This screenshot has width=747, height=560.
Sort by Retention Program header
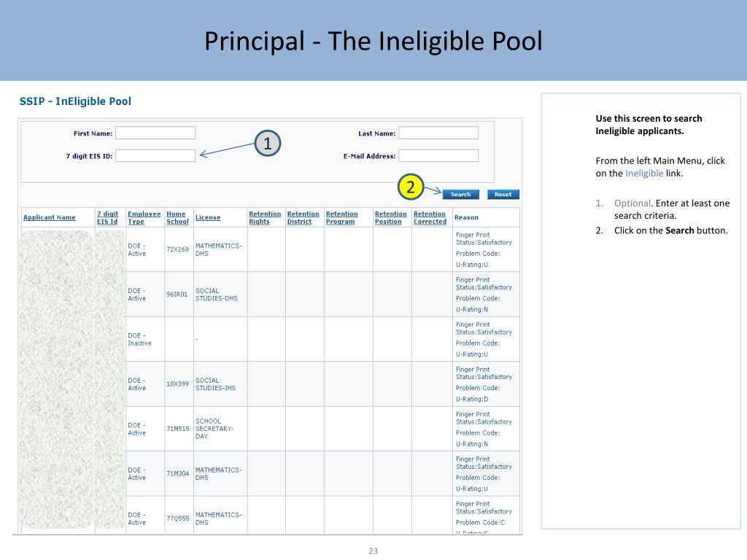click(x=341, y=217)
